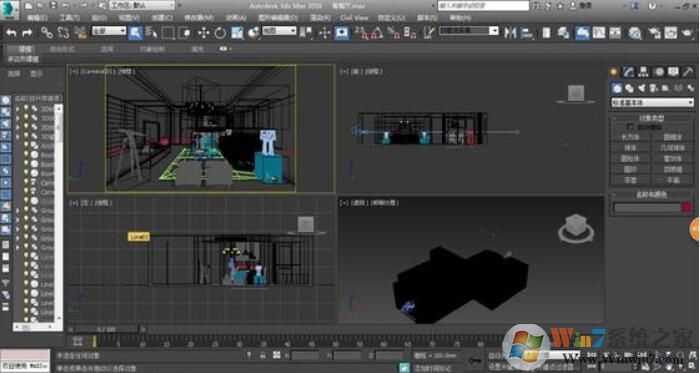Click the 球体 sphere primitive button
Viewport: 700px width, 373px height.
point(630,148)
